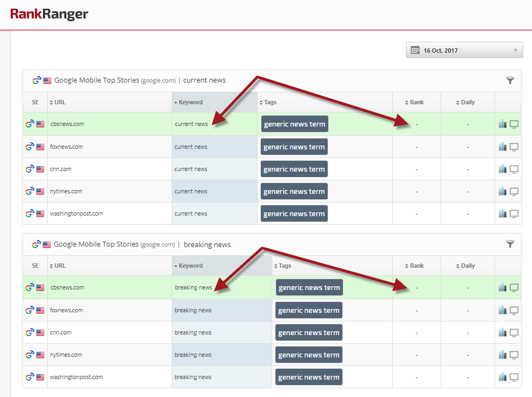
Task: Open bar chart for cbsnews.com breaking news
Action: point(503,287)
